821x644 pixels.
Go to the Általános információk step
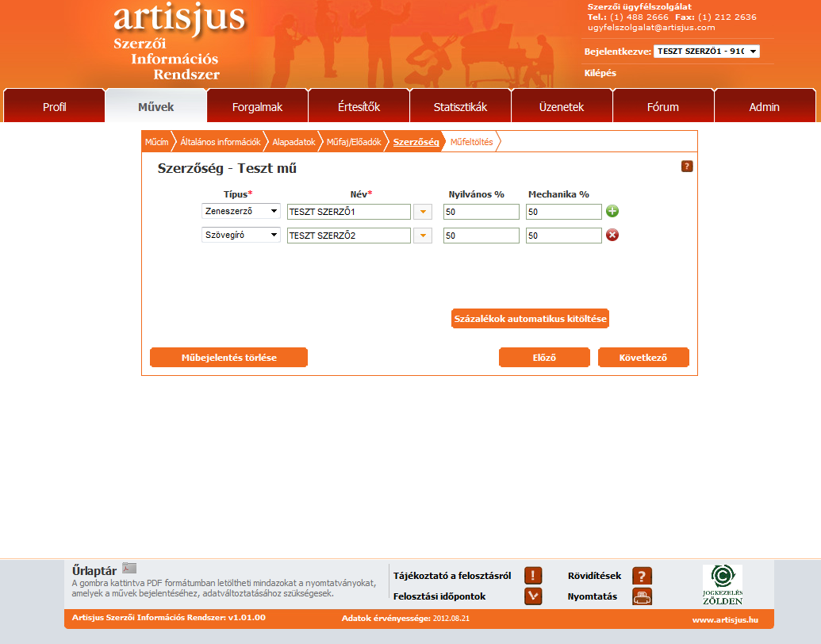pos(221,142)
